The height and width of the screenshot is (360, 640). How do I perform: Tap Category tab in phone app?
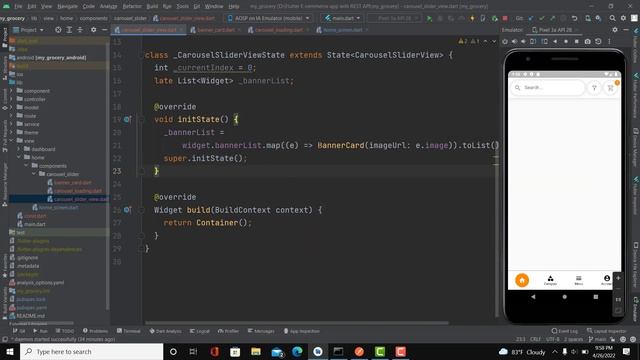[550, 280]
